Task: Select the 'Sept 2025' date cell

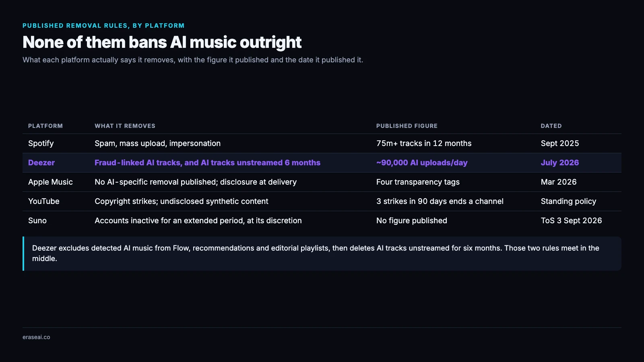Action: click(560, 143)
